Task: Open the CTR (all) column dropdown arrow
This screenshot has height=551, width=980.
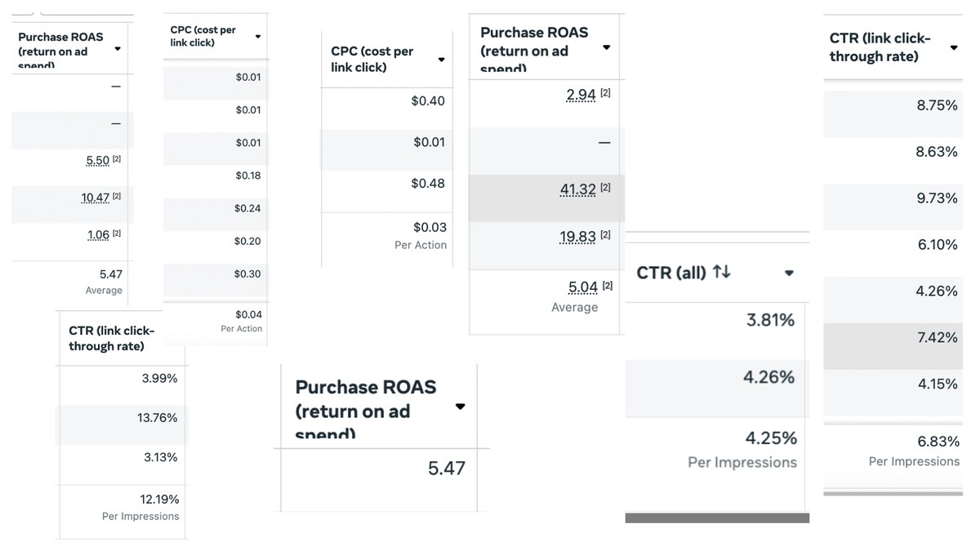Action: [789, 273]
